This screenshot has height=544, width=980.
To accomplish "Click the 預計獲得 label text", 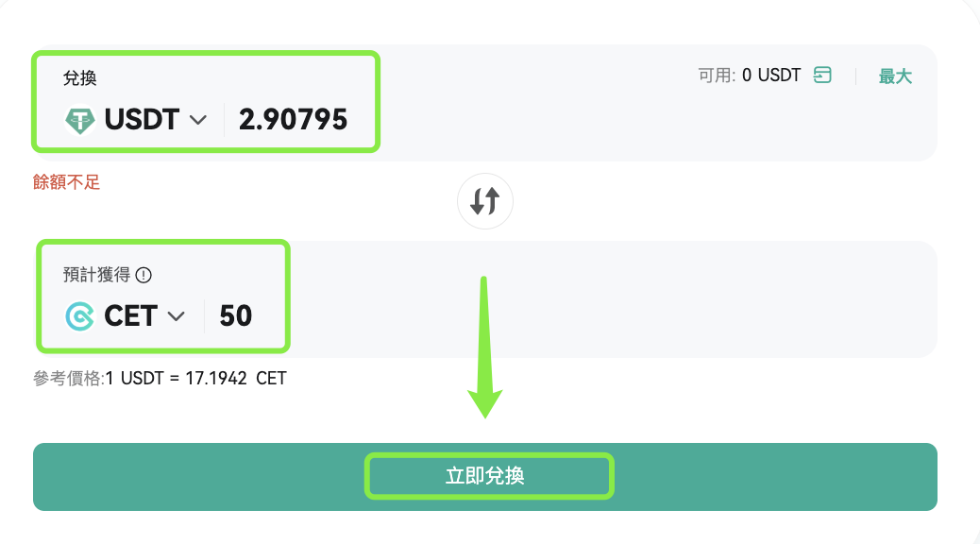I will pos(98,276).
